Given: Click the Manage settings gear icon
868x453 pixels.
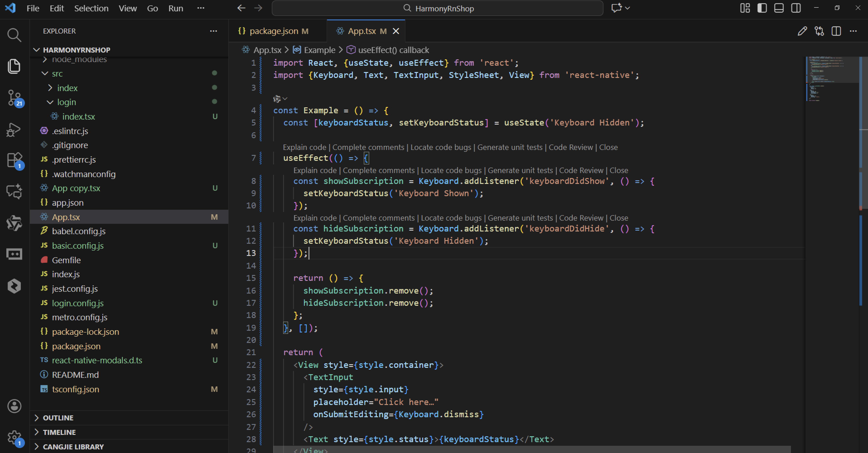Looking at the screenshot, I should [x=14, y=437].
